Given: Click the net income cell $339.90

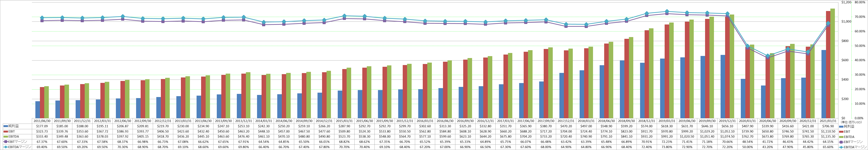Looking at the screenshot, I should point(768,126).
